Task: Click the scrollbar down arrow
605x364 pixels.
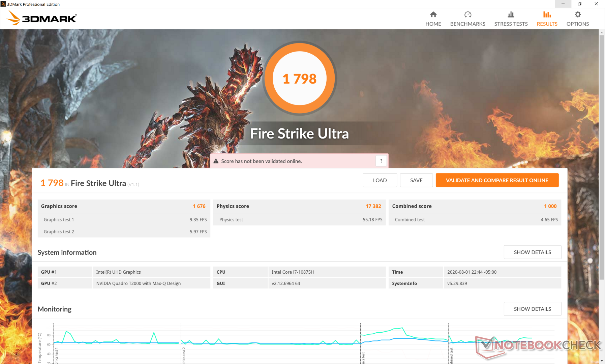Action: tap(602, 361)
